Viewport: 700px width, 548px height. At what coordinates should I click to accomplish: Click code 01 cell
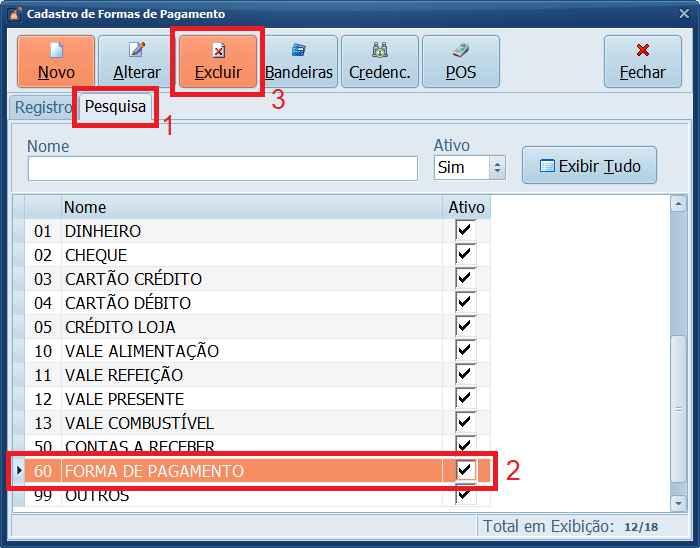[x=43, y=231]
